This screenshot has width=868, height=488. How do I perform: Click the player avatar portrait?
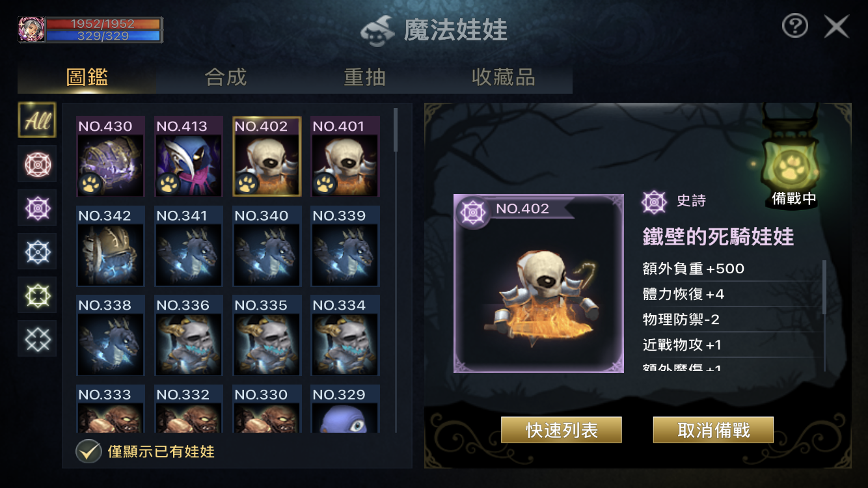click(31, 30)
